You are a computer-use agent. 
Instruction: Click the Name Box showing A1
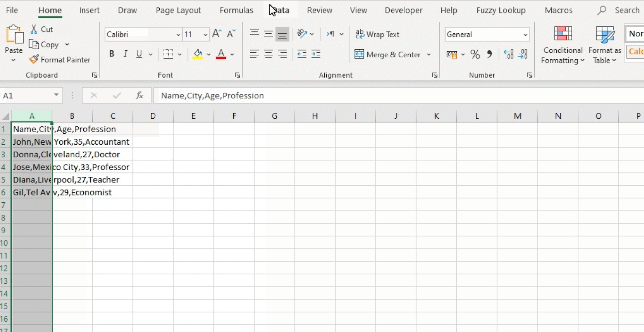click(27, 95)
